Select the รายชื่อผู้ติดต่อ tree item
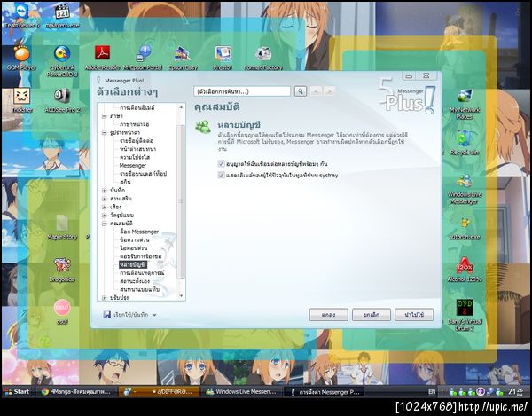 [x=137, y=141]
